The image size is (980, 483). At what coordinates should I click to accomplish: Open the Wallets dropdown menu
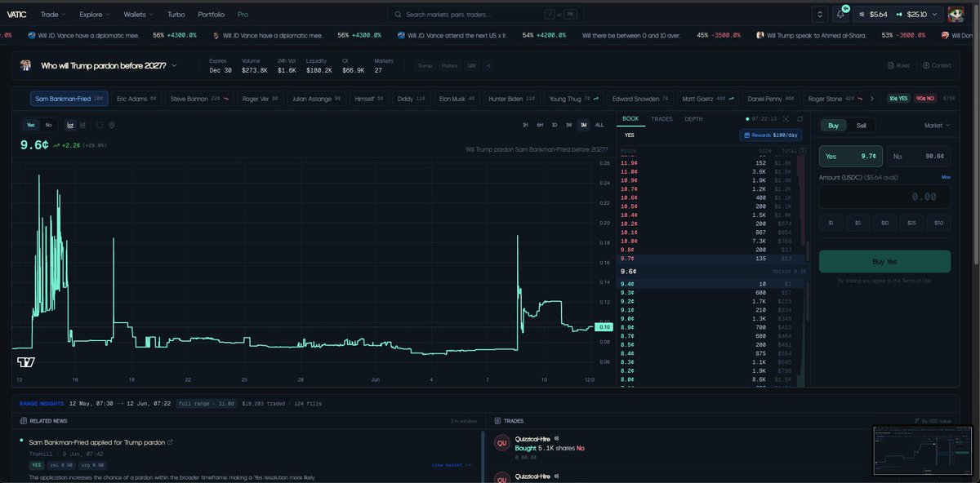[x=140, y=15]
